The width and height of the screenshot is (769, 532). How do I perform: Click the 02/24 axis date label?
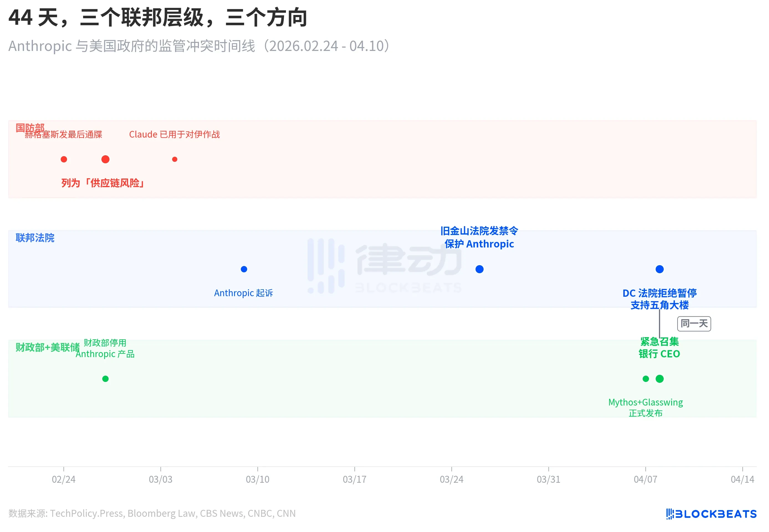click(x=63, y=479)
